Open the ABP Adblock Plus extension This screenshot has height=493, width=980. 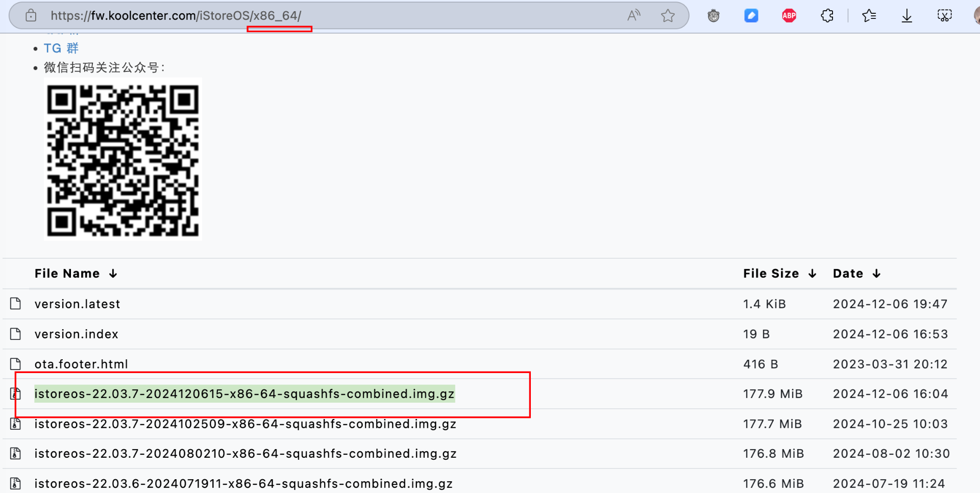pyautogui.click(x=789, y=16)
